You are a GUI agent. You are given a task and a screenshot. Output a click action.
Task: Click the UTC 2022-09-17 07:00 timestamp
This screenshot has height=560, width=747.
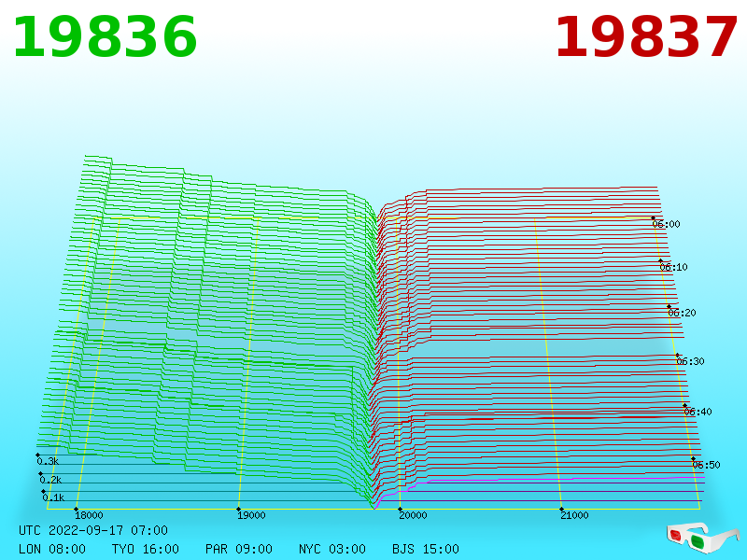93,530
